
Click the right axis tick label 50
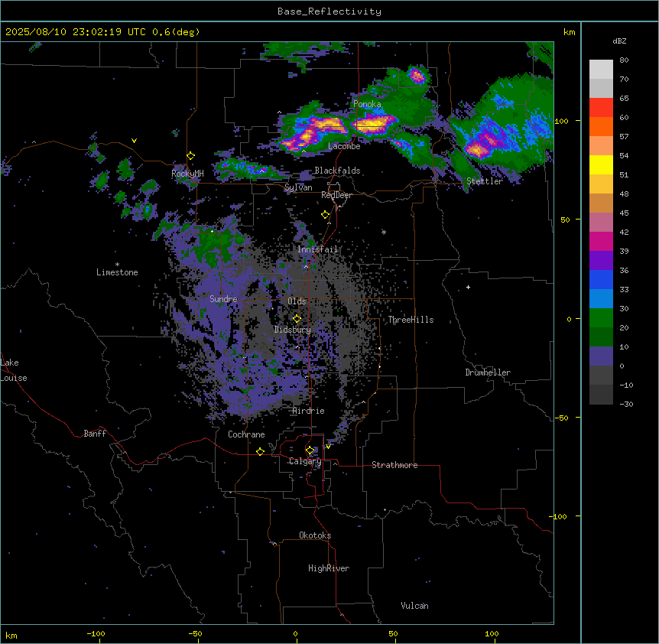(565, 220)
